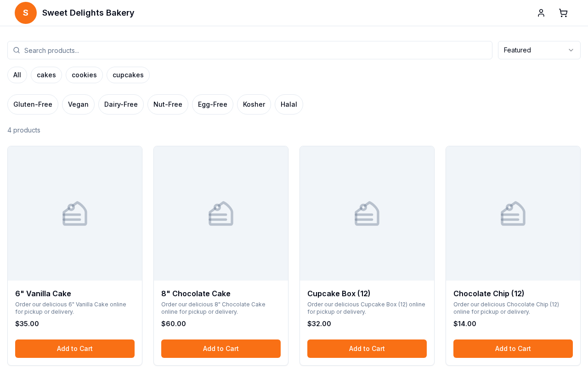Add the 6" Vanilla Cake to cart
Image resolution: width=588 pixels, height=368 pixels.
(x=74, y=349)
